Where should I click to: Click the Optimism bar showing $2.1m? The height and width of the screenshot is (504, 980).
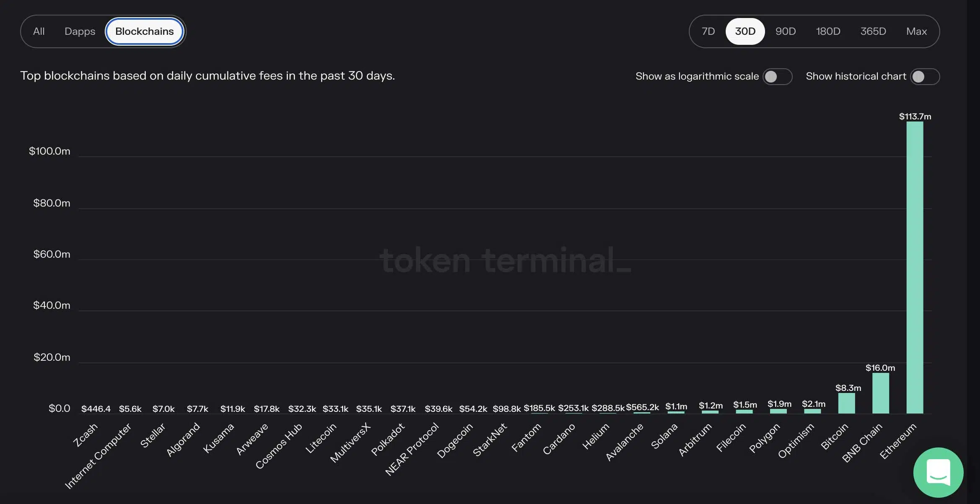[x=813, y=411]
